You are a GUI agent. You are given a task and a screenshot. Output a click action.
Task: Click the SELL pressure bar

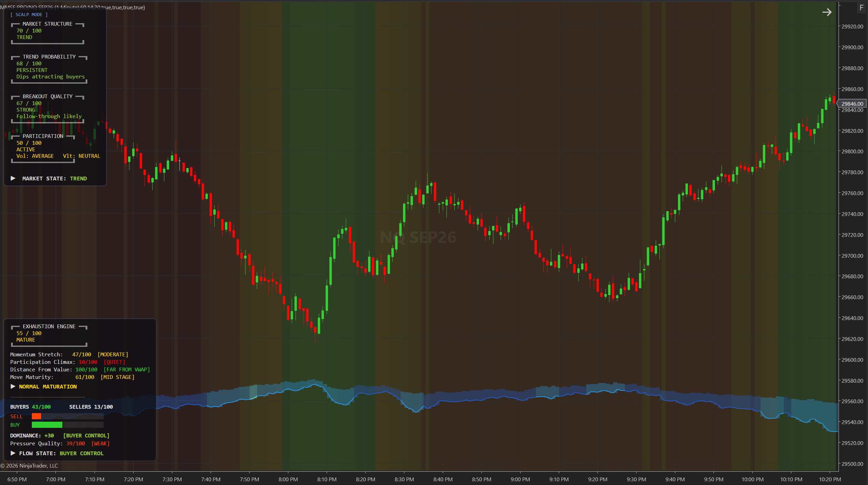click(x=67, y=416)
